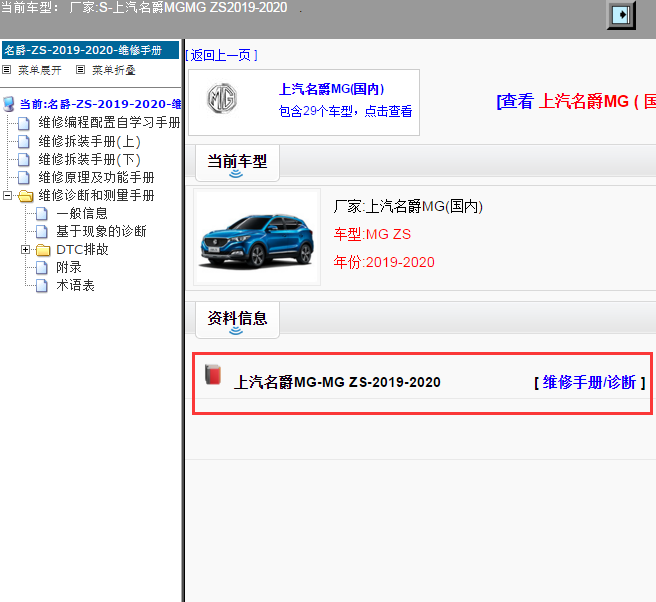Click the 菜单展开 list icon
Screen dimensions: 656x602
[x=7, y=70]
